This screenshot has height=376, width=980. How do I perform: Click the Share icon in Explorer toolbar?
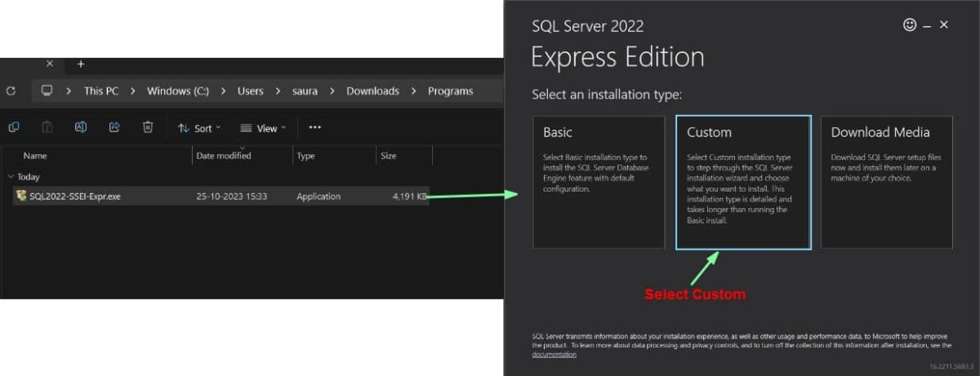114,127
